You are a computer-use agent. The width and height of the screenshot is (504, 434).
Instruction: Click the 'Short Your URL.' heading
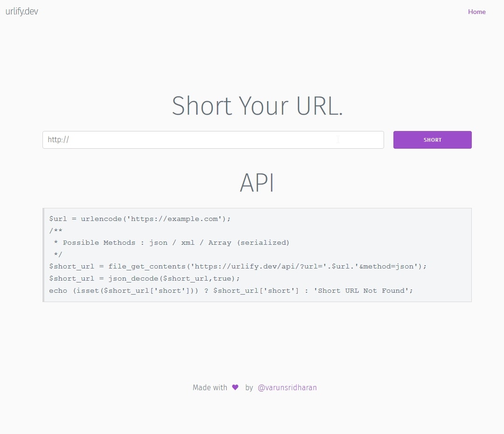[x=257, y=106]
